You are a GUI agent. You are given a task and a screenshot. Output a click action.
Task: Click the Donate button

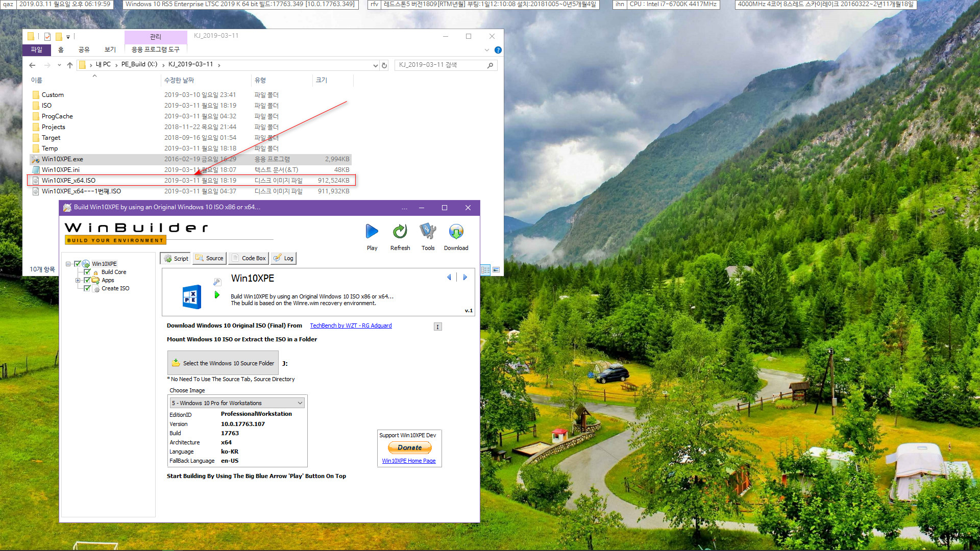tap(409, 447)
